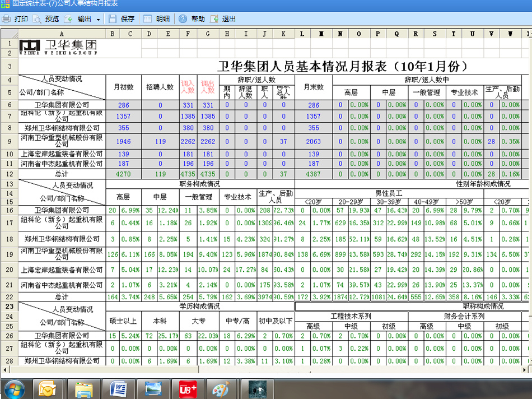
Task: Exit the report via 退出 icon
Action: tap(214, 18)
